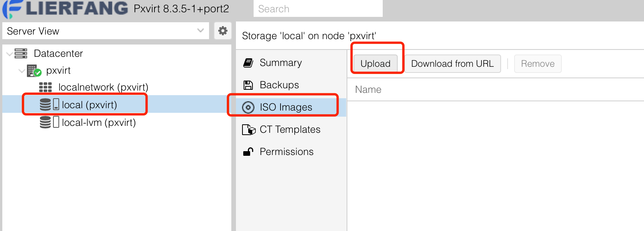Viewport: 644px width, 231px height.
Task: Select the ISO Images tab
Action: tap(285, 107)
